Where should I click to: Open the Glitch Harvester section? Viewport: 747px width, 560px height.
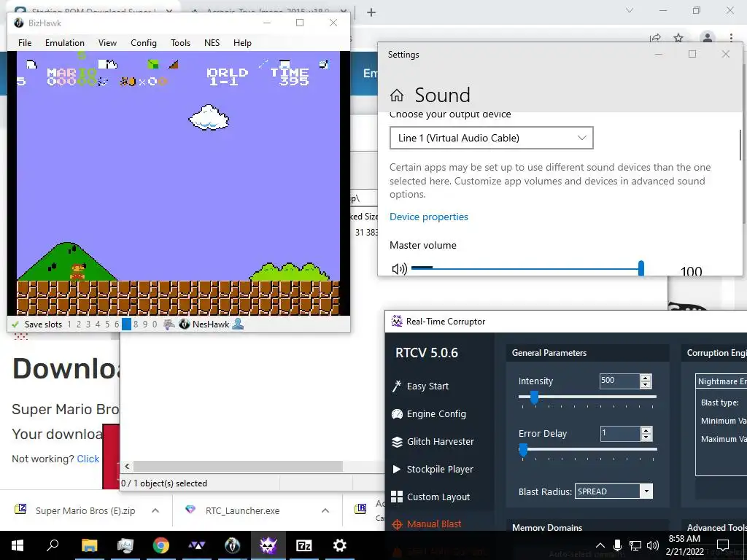tap(433, 441)
